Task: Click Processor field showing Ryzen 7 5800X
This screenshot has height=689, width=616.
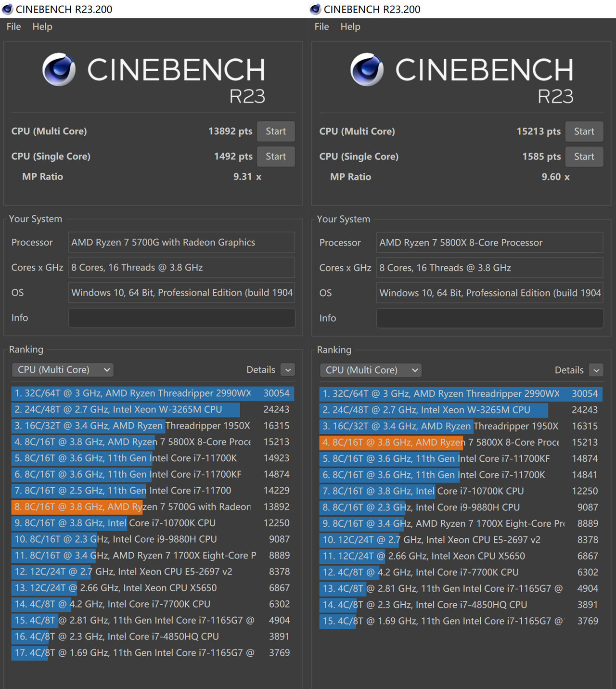Action: [x=489, y=243]
